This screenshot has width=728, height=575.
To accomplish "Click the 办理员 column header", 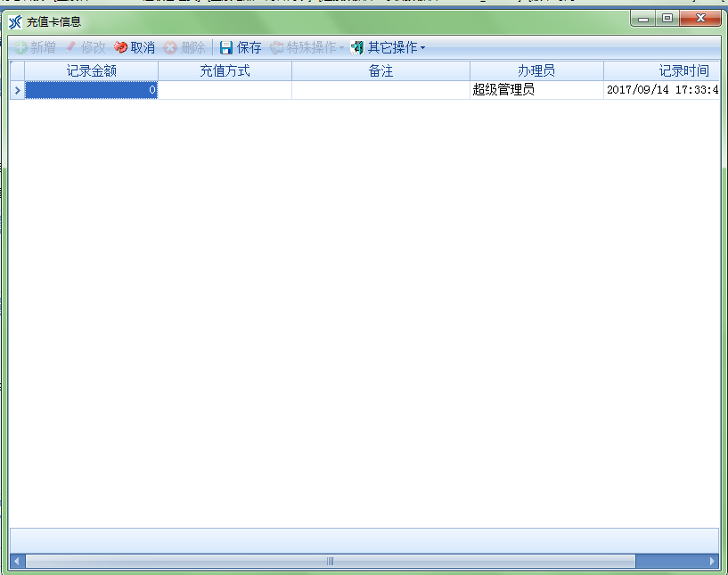I will click(x=536, y=71).
